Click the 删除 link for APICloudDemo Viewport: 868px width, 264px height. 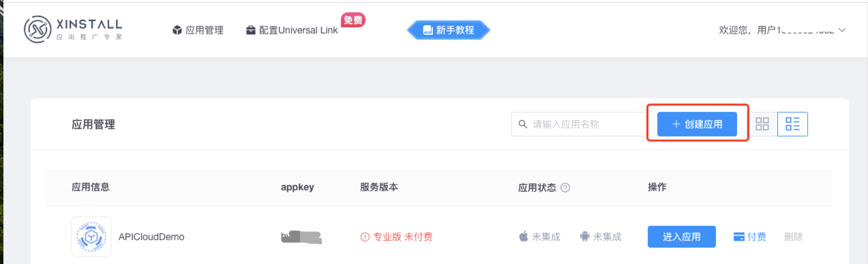(x=793, y=237)
